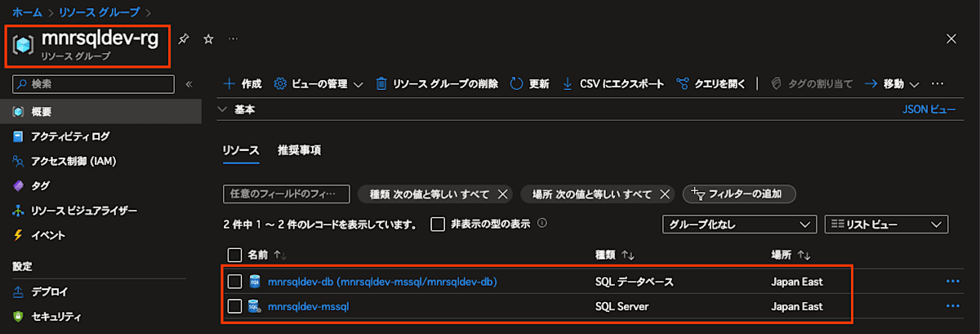Open the グループ化なし dropdown
980x334 pixels.
point(739,224)
